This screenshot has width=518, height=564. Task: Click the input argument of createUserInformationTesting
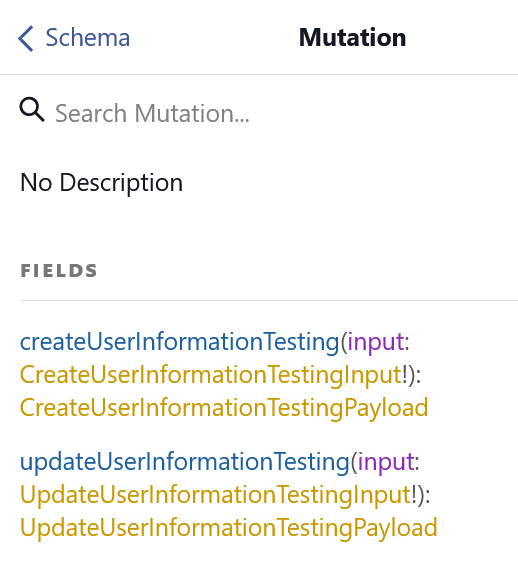pos(376,342)
